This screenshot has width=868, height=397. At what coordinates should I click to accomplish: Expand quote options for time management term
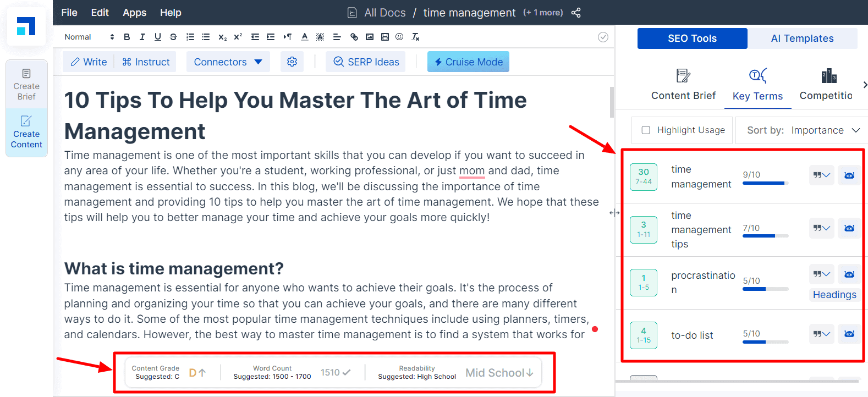[x=822, y=175]
